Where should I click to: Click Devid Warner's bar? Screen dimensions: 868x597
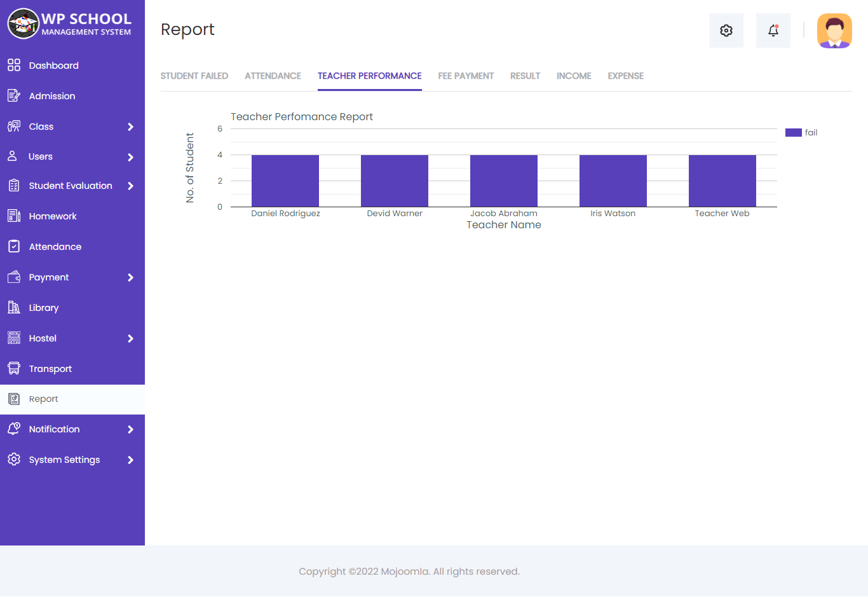click(x=395, y=181)
